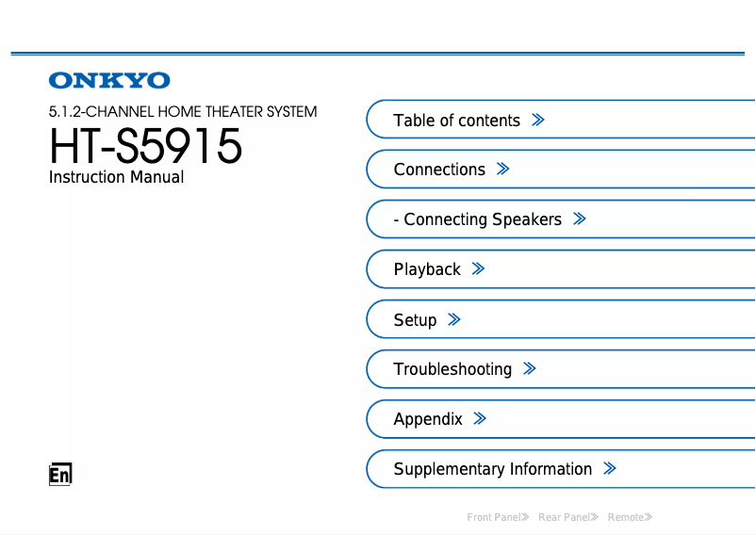This screenshot has height=535, width=756.
Task: Click the chevron icon after Supplementary Information
Action: coord(610,469)
